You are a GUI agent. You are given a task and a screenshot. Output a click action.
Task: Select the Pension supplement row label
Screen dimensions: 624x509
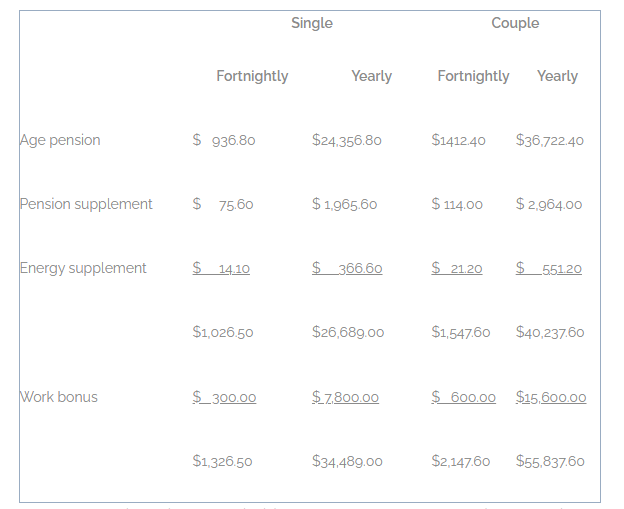pos(86,204)
